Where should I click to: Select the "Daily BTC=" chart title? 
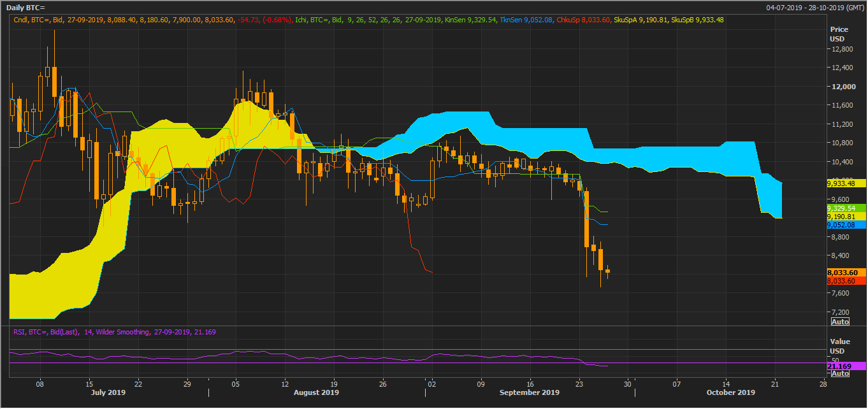26,7
